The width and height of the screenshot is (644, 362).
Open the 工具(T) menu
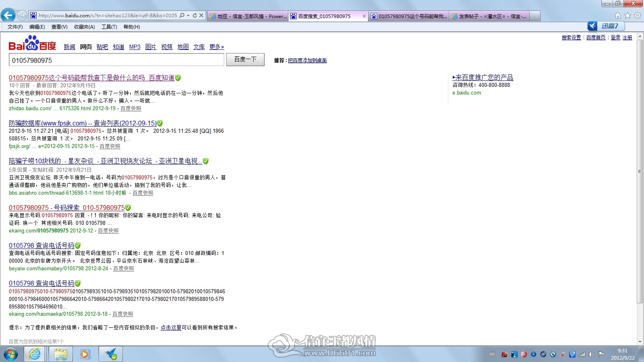109,27
